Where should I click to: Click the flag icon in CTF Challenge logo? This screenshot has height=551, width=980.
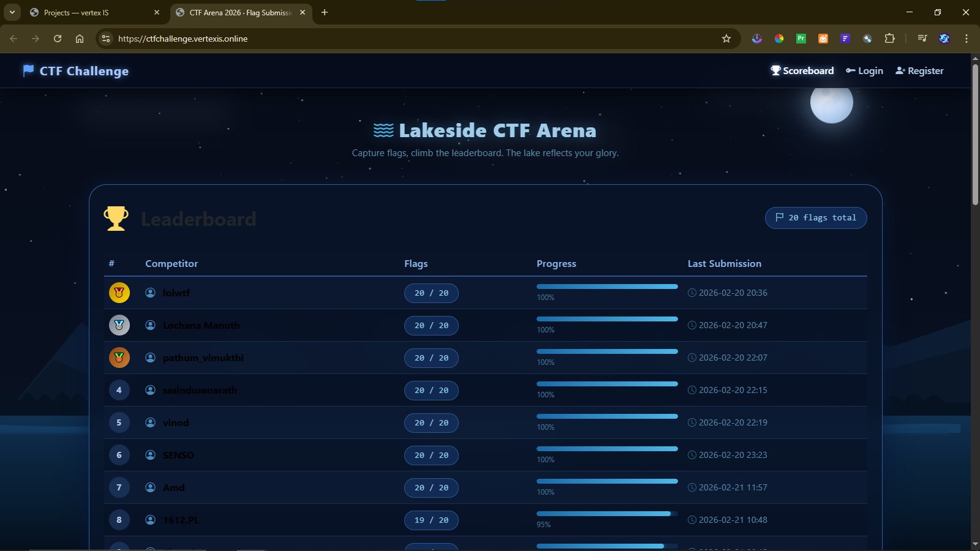tap(27, 70)
